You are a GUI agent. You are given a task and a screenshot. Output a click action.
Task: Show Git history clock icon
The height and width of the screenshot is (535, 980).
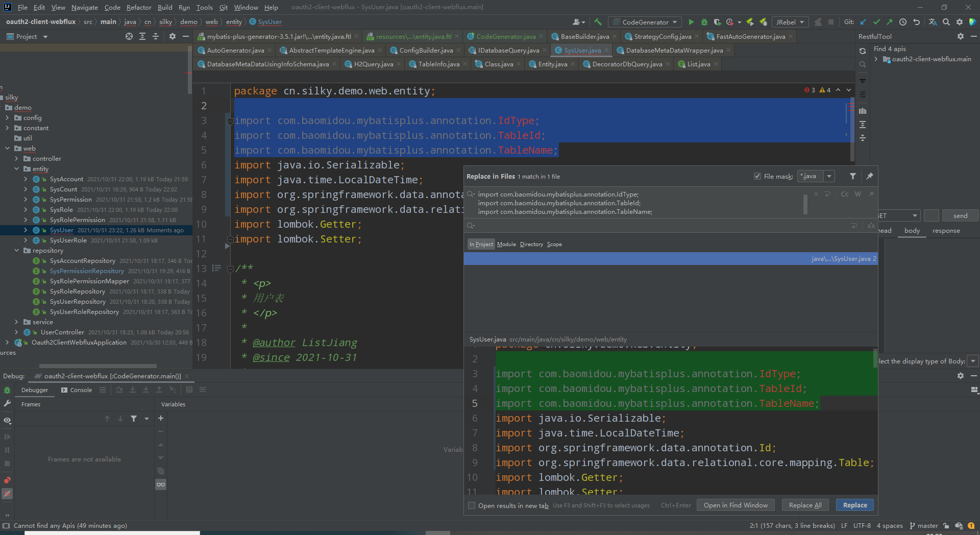[x=903, y=22]
